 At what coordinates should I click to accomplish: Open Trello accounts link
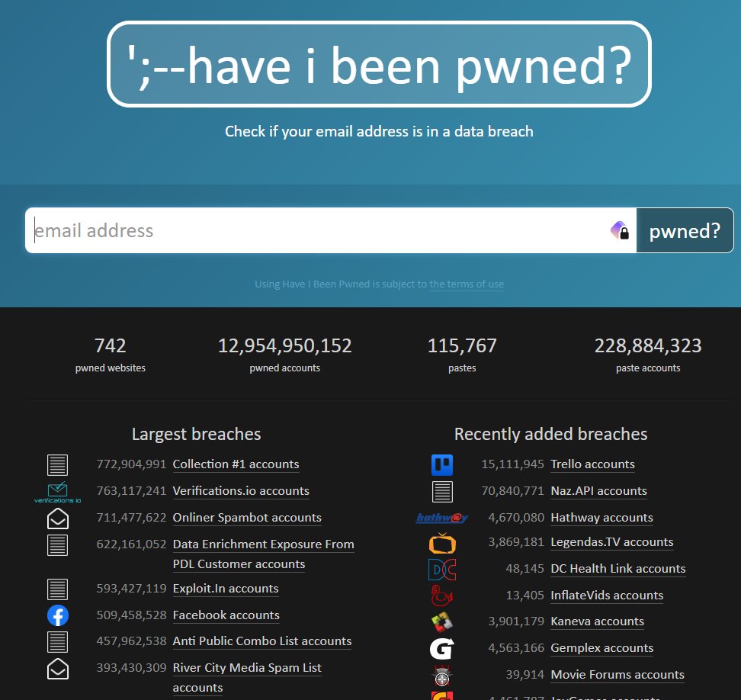click(x=592, y=464)
